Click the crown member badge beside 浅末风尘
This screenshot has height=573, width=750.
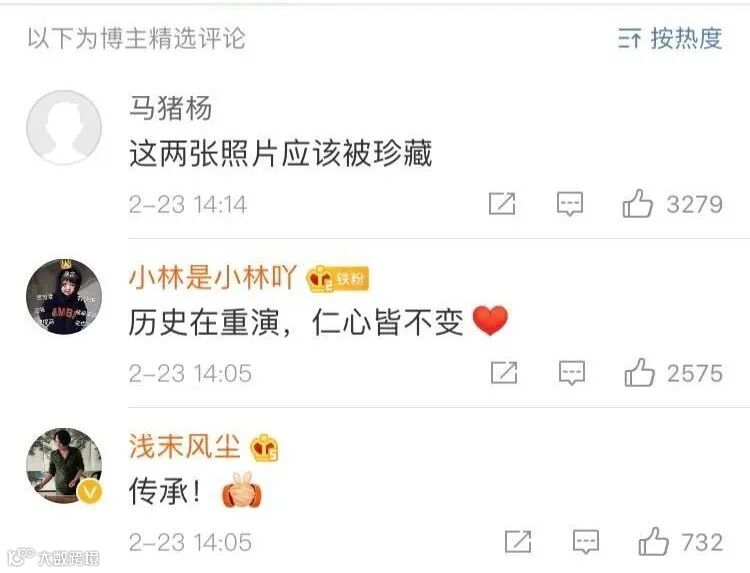pos(265,448)
